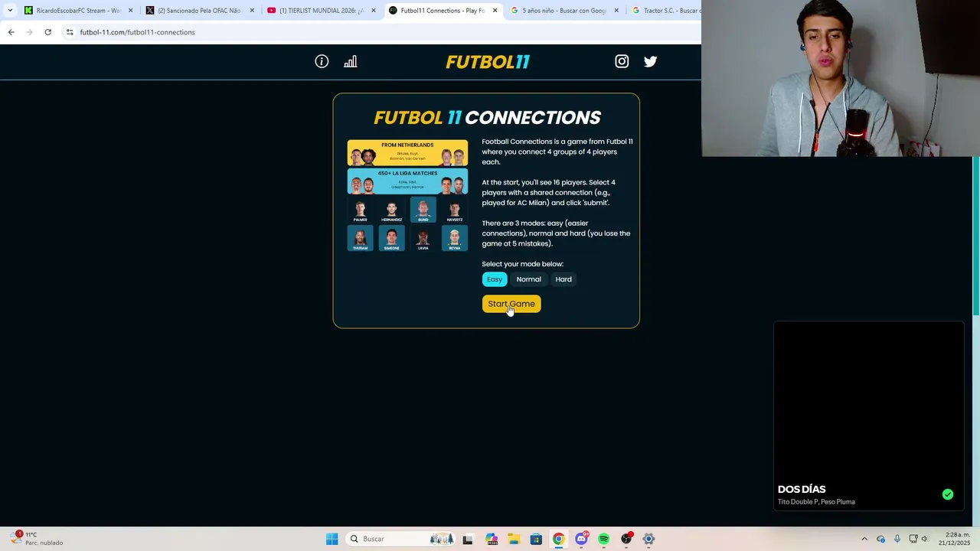The height and width of the screenshot is (551, 980).
Task: Switch to Tractor S.C. search tab
Action: click(x=665, y=11)
